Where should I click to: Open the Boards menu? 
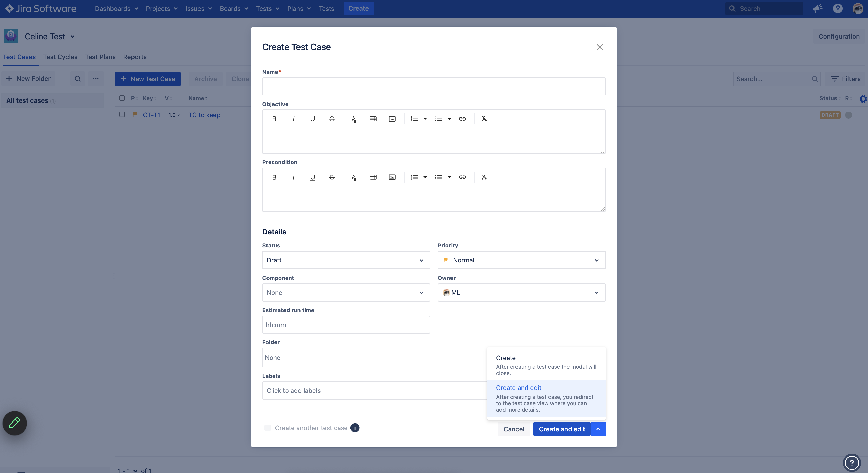(x=233, y=8)
